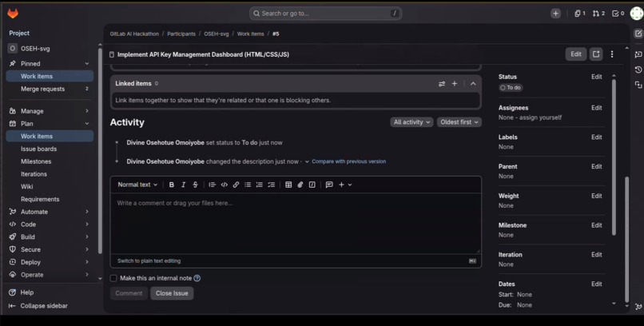This screenshot has height=326, width=644.
Task: Open Iterations in sidebar
Action: tap(50, 174)
